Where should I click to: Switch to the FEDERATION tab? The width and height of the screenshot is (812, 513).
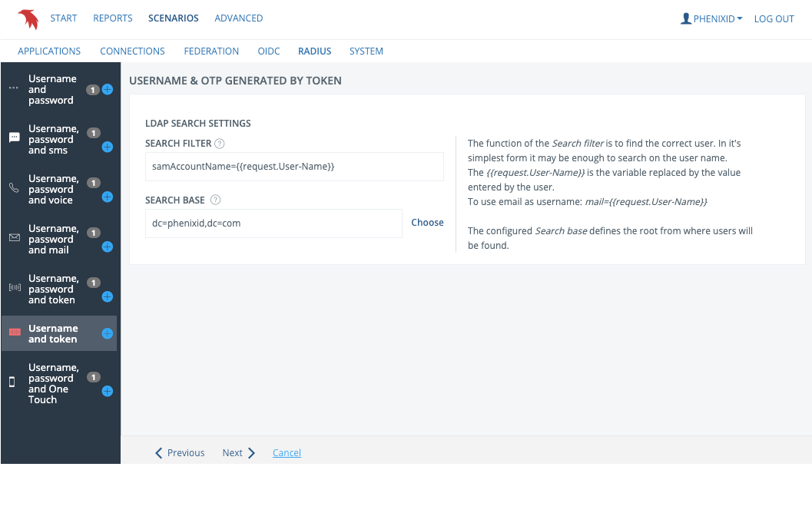[x=211, y=51]
